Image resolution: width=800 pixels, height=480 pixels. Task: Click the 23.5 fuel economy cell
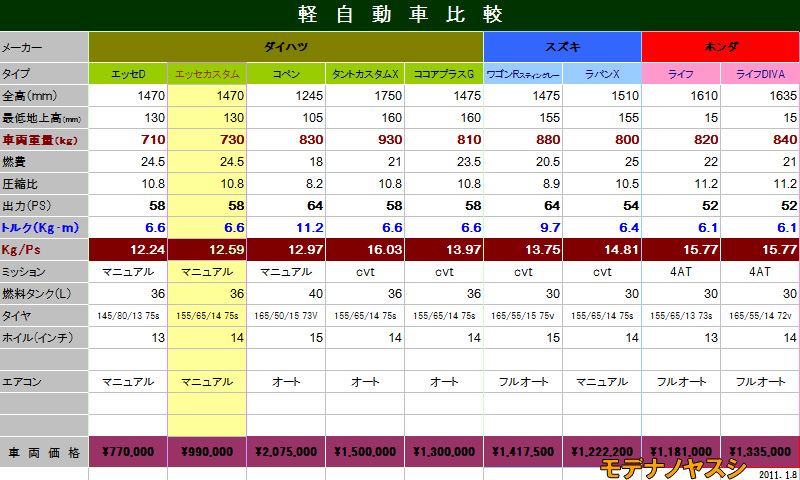pos(444,162)
